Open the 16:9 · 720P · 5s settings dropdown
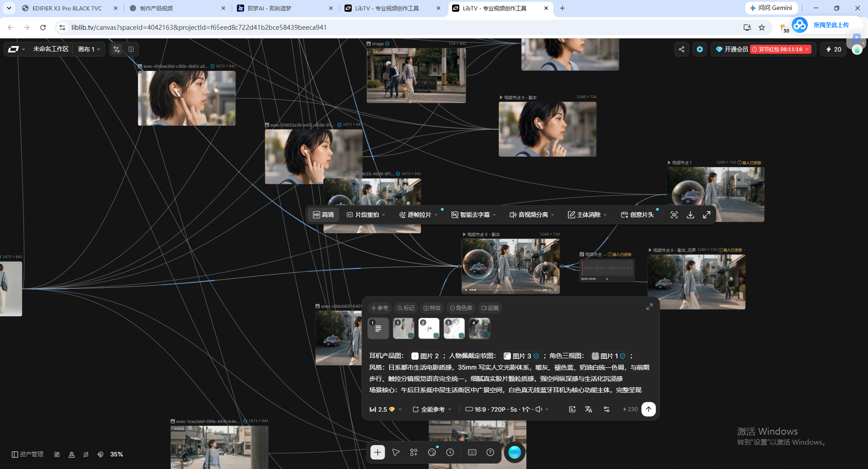 point(507,409)
